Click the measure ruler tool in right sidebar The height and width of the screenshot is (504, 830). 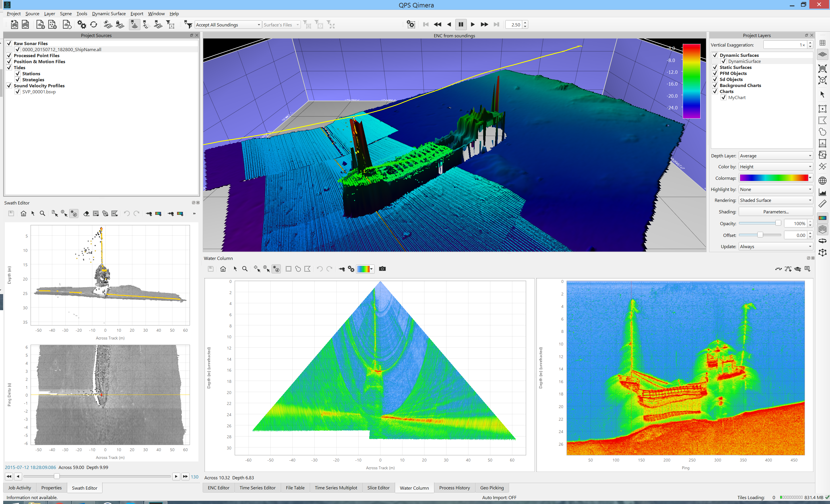(x=822, y=204)
